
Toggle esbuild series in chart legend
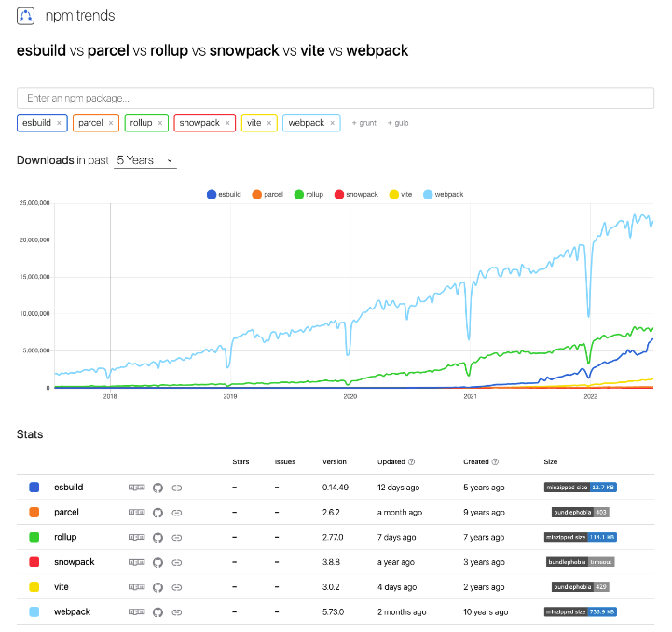[224, 195]
